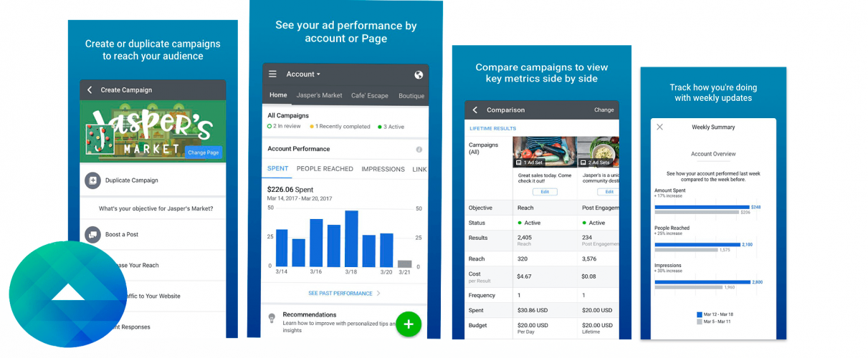This screenshot has width=868, height=358.
Task: Click the Account Overview heading
Action: 713,154
